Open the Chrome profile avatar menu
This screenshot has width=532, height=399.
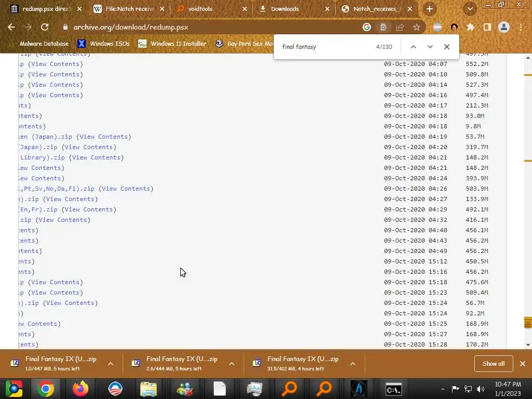504,27
